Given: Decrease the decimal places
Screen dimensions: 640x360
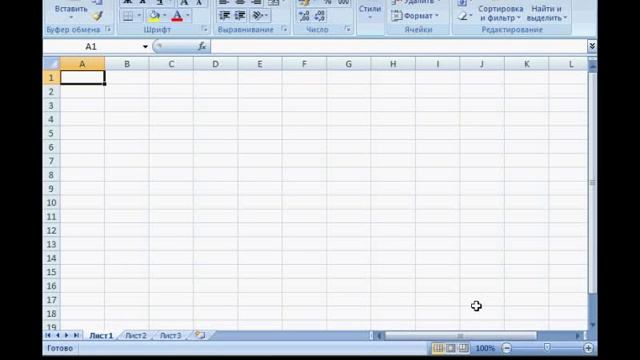Looking at the screenshot, I should [x=320, y=16].
